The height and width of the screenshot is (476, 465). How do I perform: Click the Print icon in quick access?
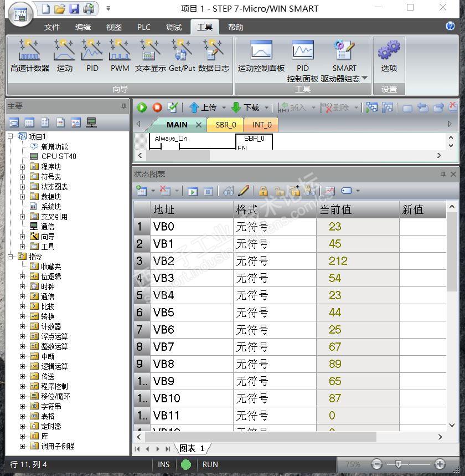(x=89, y=9)
